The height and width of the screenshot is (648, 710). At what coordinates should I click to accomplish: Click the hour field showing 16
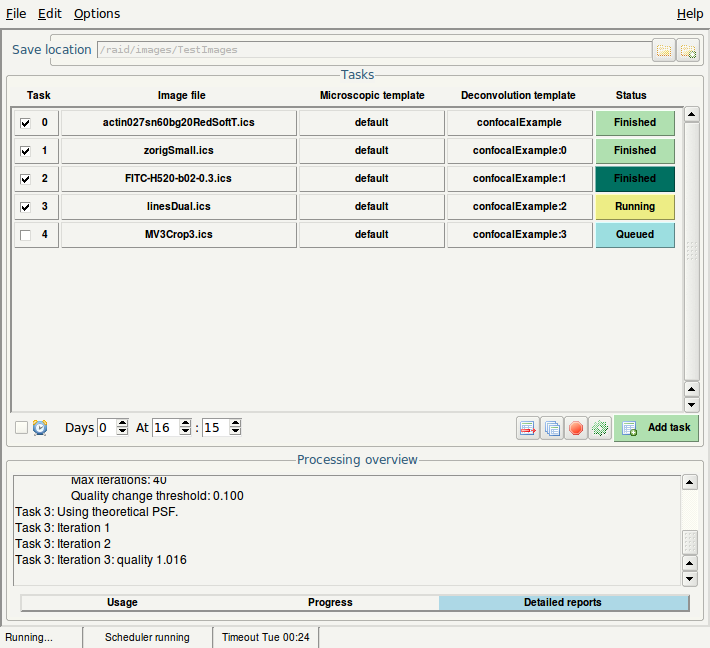(166, 427)
